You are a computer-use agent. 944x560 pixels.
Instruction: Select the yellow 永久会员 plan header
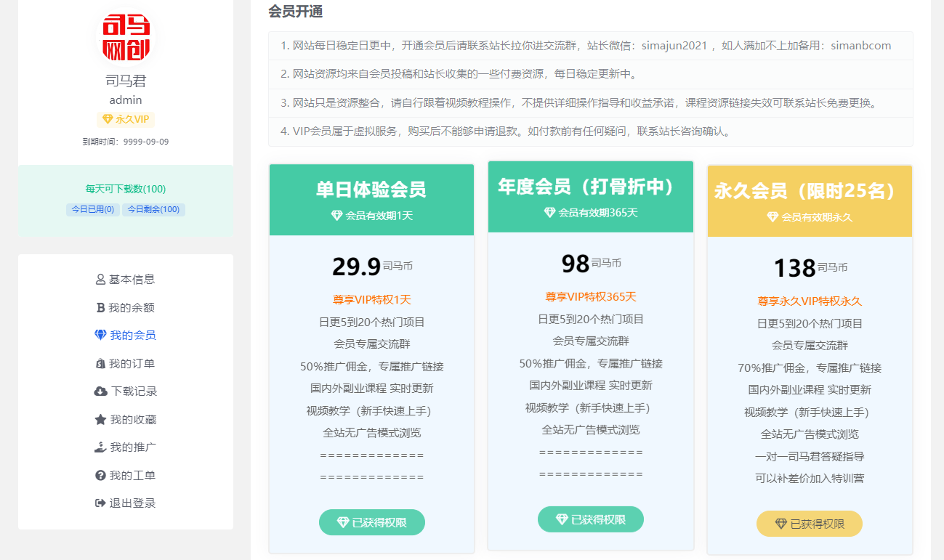point(810,200)
